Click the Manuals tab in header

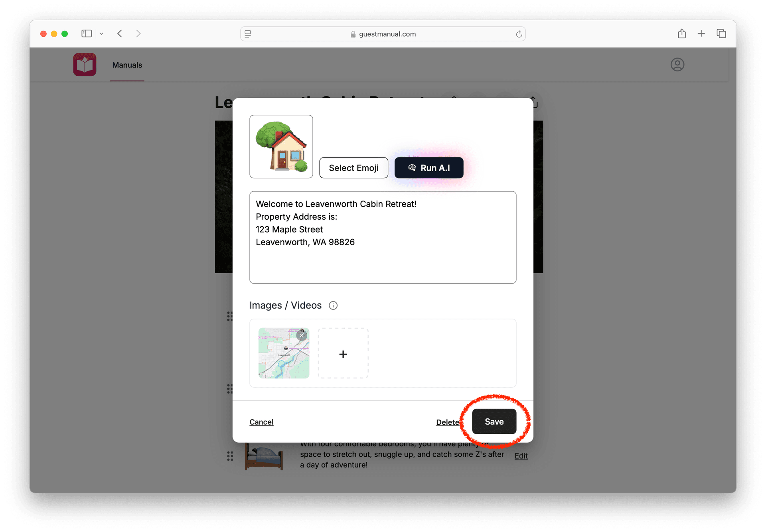127,65
